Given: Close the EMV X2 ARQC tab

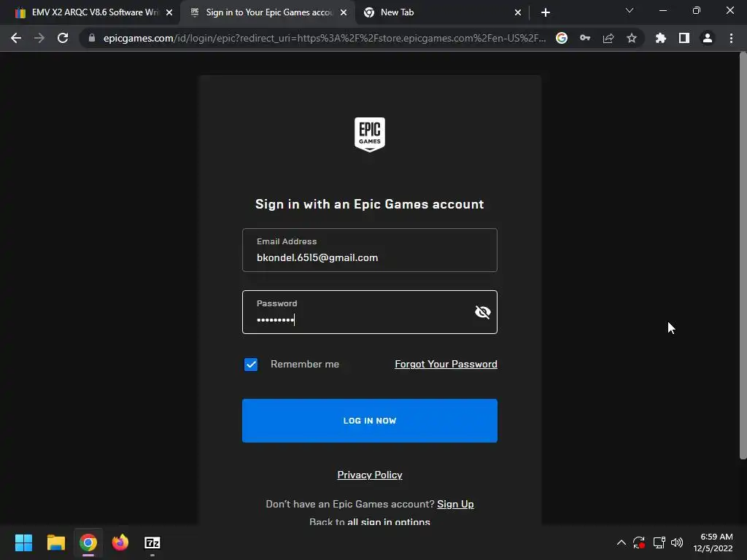Looking at the screenshot, I should pyautogui.click(x=169, y=12).
